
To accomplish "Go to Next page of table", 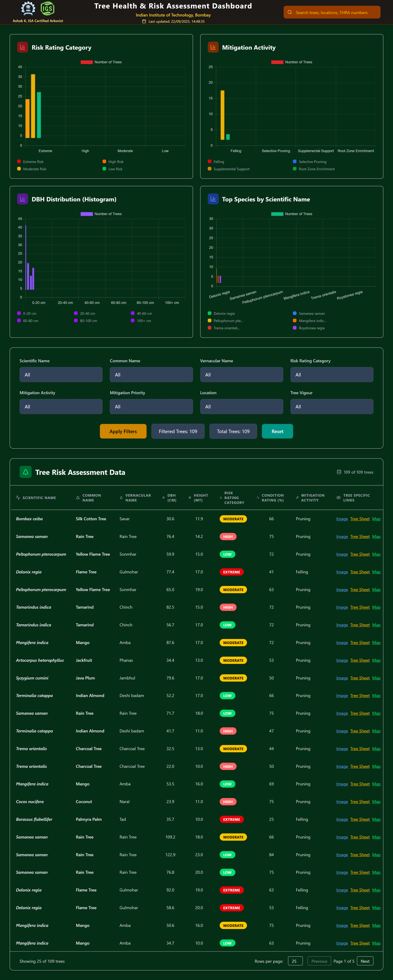I will (x=365, y=961).
